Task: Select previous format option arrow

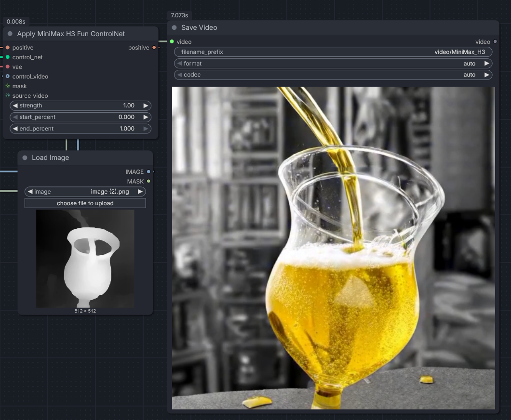Action: (x=179, y=64)
